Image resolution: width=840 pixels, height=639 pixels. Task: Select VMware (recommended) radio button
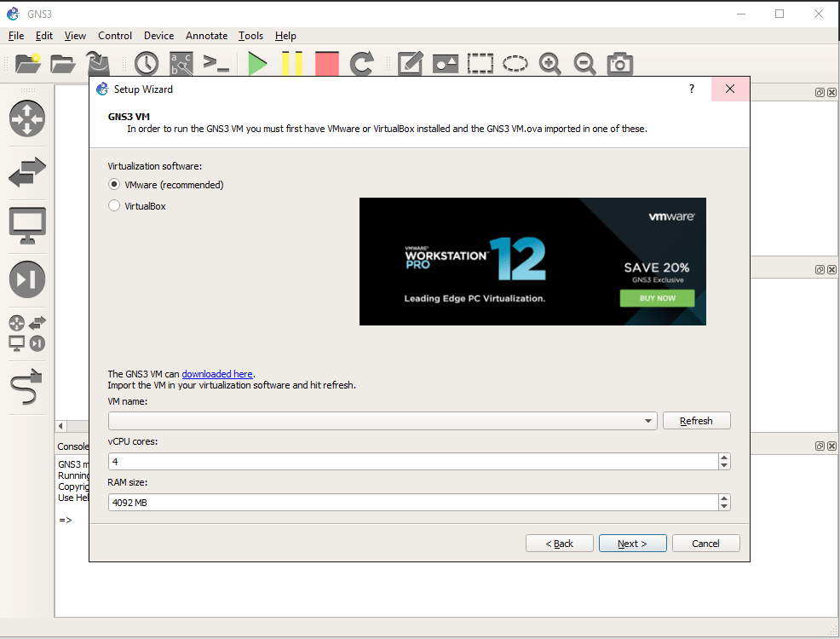tap(114, 185)
